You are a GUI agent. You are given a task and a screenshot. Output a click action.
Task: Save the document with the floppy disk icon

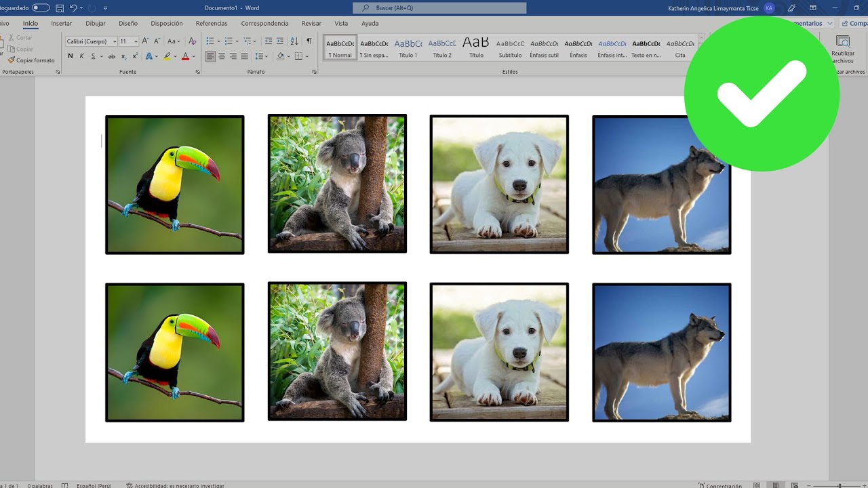click(60, 8)
